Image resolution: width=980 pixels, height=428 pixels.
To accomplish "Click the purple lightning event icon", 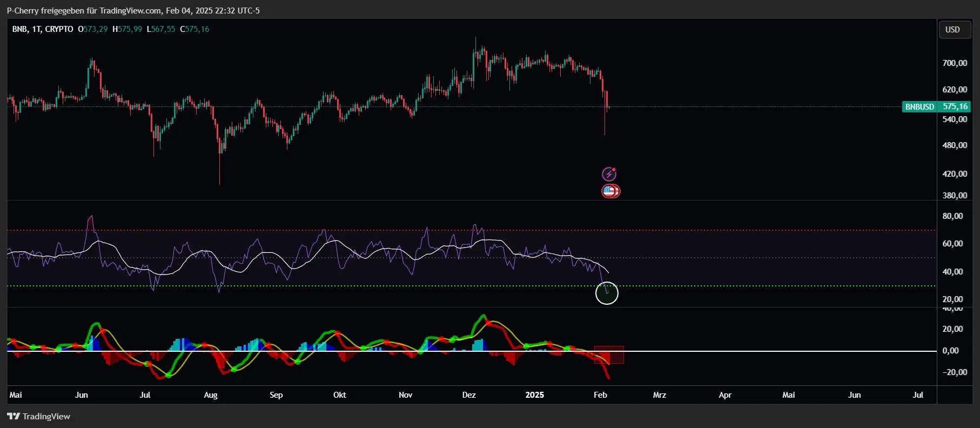I will [609, 174].
